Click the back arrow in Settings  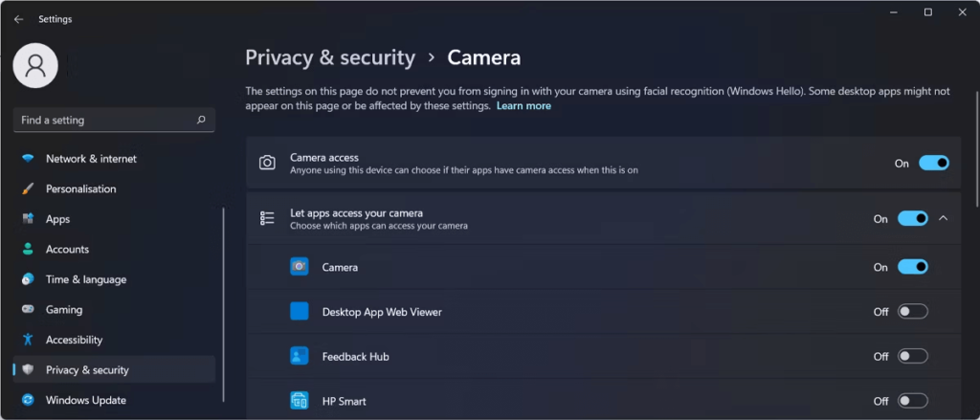click(x=19, y=19)
